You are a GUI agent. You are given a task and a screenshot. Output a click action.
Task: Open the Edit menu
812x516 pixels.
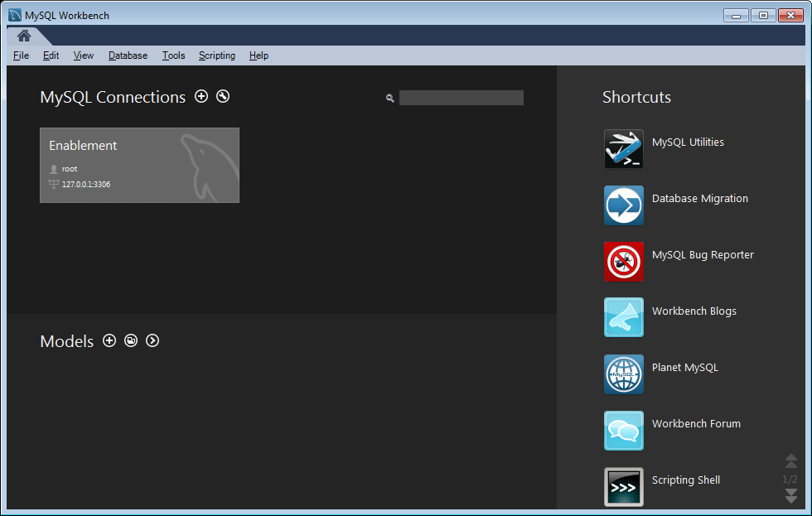(x=51, y=55)
